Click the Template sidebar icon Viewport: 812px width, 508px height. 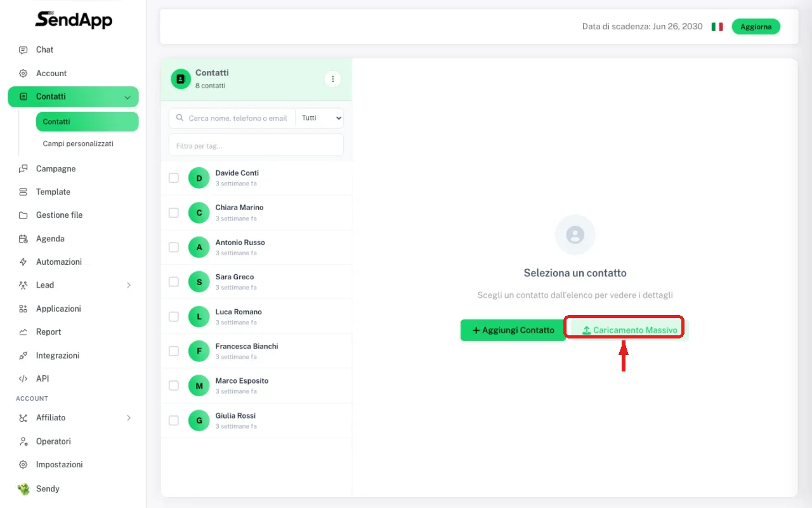click(23, 192)
